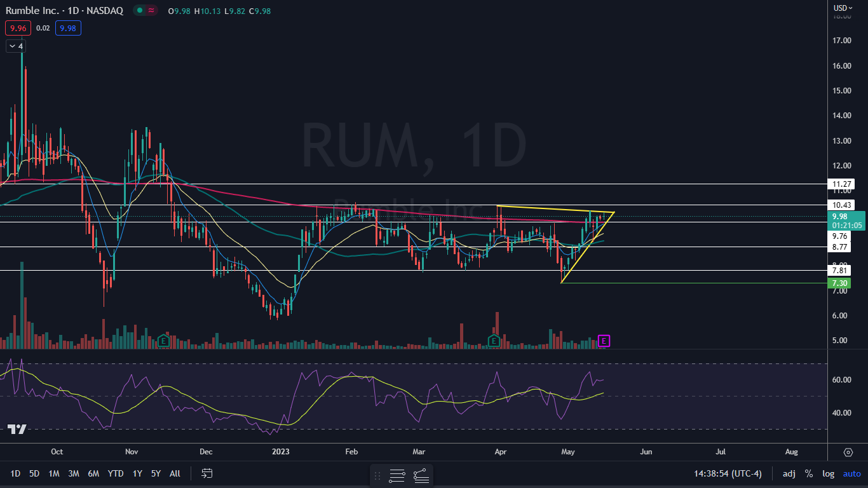
Task: Toggle logarithmic scale
Action: pos(829,473)
